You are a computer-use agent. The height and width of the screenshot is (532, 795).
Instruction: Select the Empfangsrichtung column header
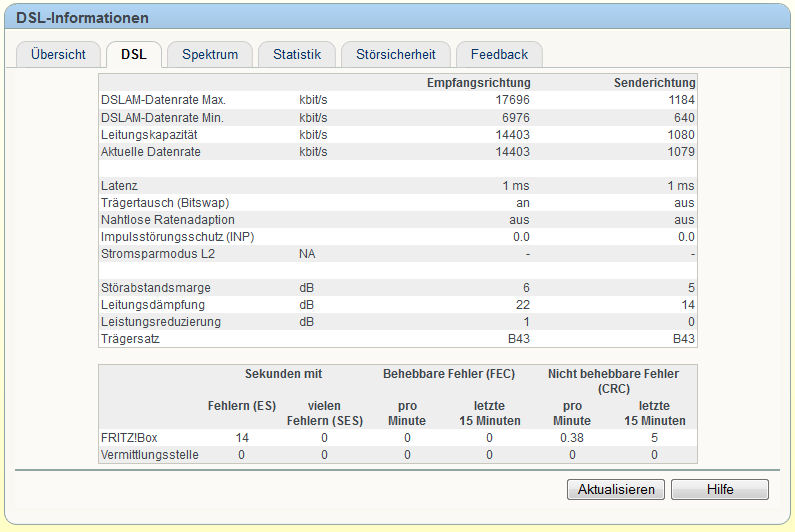478,82
